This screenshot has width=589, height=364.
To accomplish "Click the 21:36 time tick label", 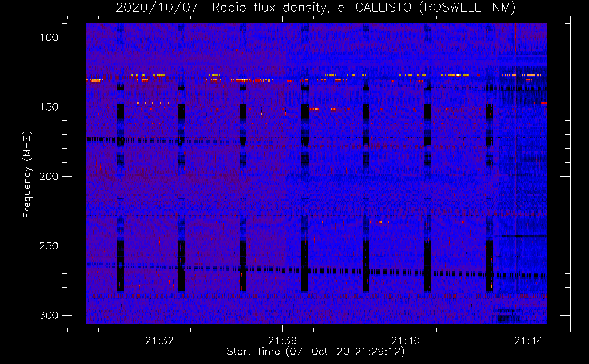I will (x=282, y=341).
